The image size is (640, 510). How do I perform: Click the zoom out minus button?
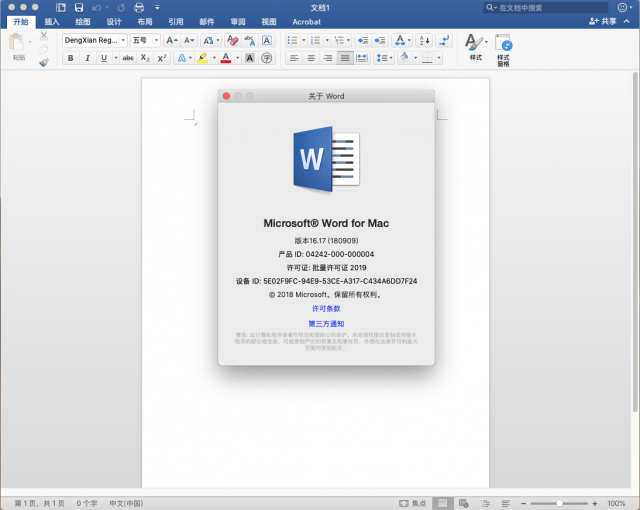(x=523, y=503)
